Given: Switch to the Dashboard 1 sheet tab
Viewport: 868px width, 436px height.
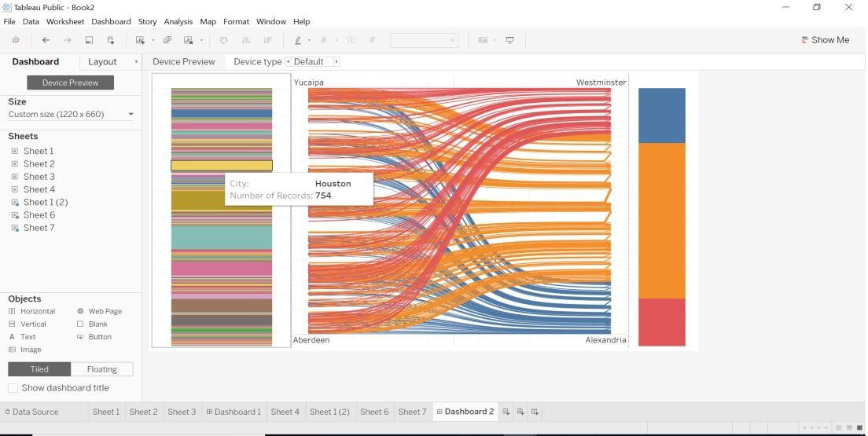Looking at the screenshot, I should [234, 412].
